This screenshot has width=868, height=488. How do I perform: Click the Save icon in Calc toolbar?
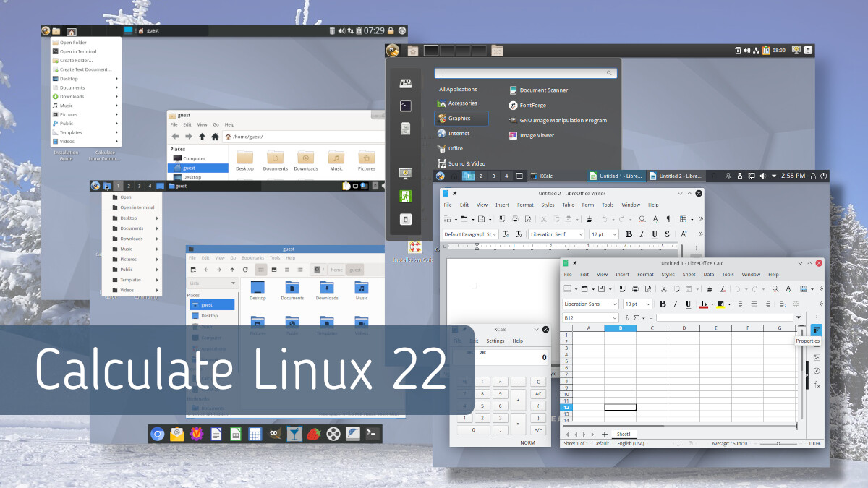[601, 288]
